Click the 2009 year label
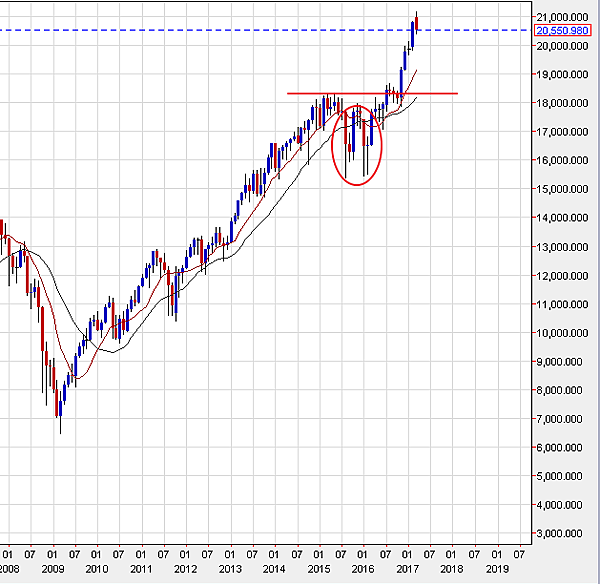This screenshot has width=600, height=584. click(53, 569)
